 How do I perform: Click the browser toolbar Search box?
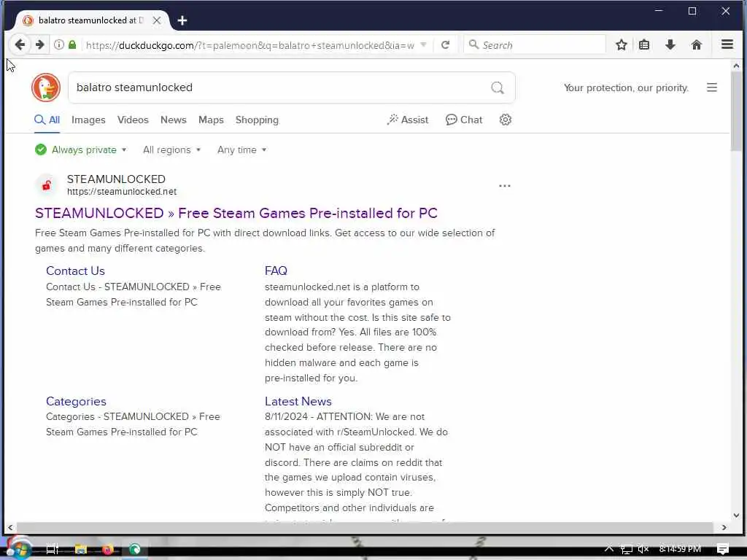pos(535,44)
